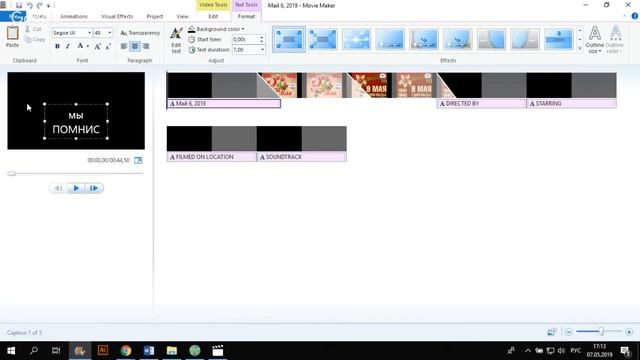640x360 pixels.
Task: Open the Movie Maker help icon
Action: [635, 16]
